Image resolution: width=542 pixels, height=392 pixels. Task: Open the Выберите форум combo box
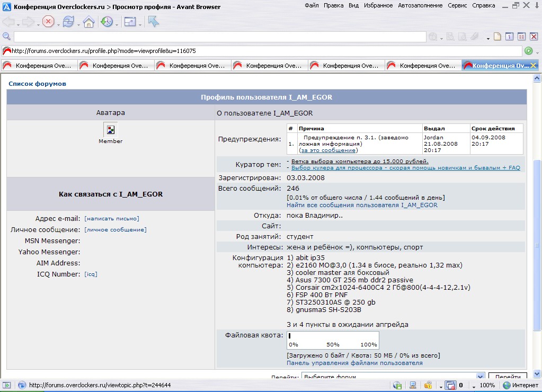pos(393,376)
